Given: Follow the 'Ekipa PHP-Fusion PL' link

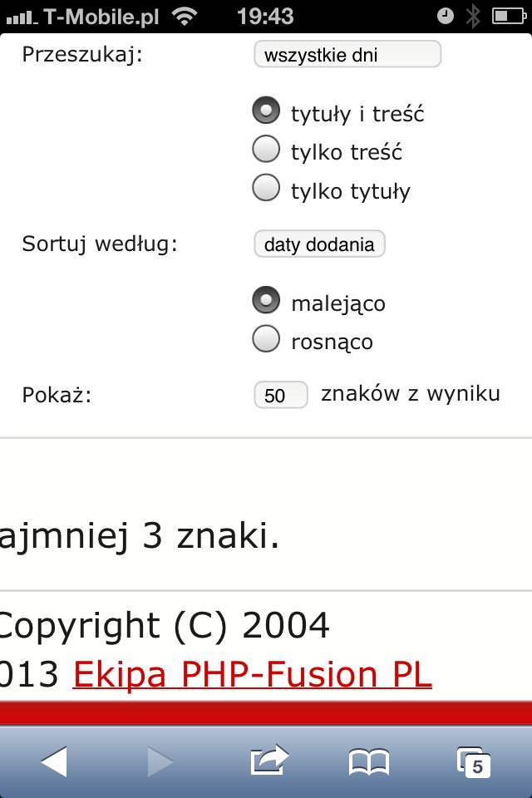Looking at the screenshot, I should 253,674.
